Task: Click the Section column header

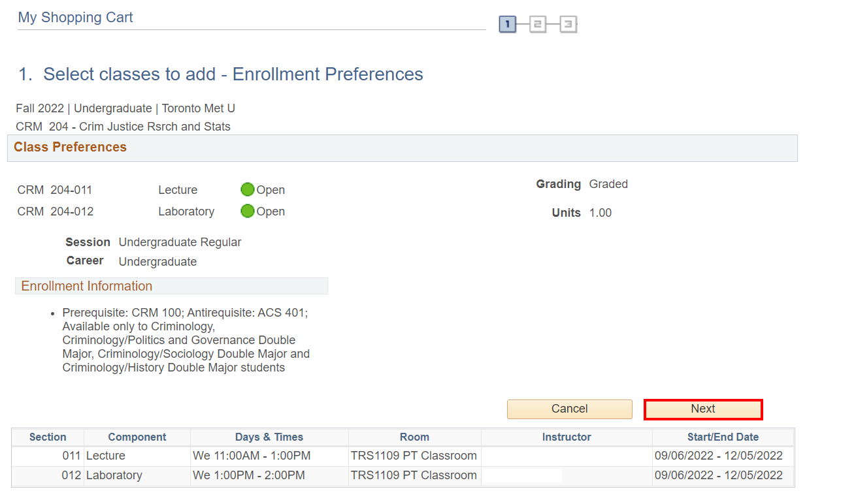Action: (48, 437)
